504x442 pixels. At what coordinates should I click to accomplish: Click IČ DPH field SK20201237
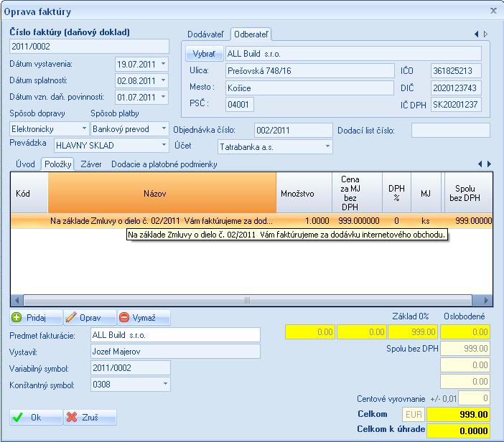[x=456, y=104]
